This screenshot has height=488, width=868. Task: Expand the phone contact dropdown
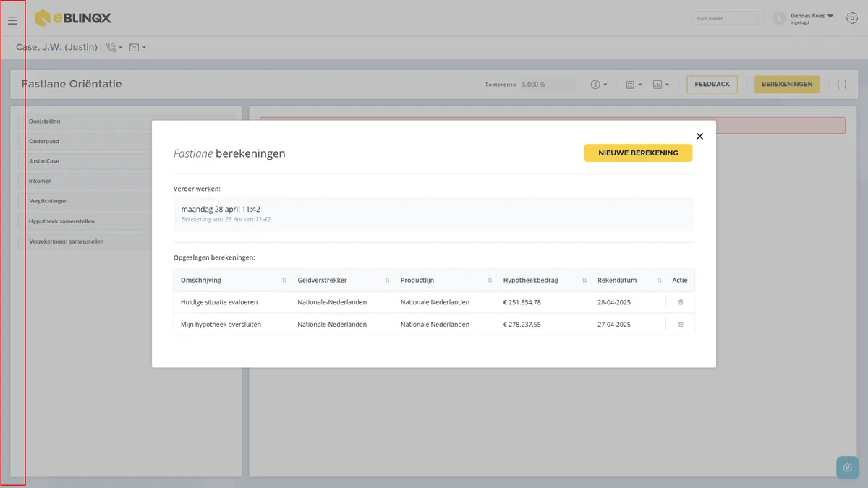point(114,48)
